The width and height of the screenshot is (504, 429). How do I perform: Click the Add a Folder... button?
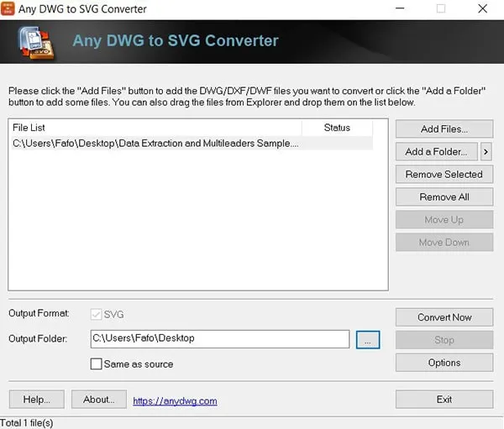437,152
